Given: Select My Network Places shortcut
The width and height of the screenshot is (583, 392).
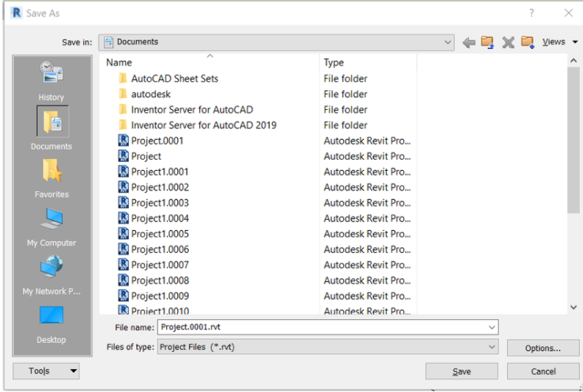Looking at the screenshot, I should [51, 275].
